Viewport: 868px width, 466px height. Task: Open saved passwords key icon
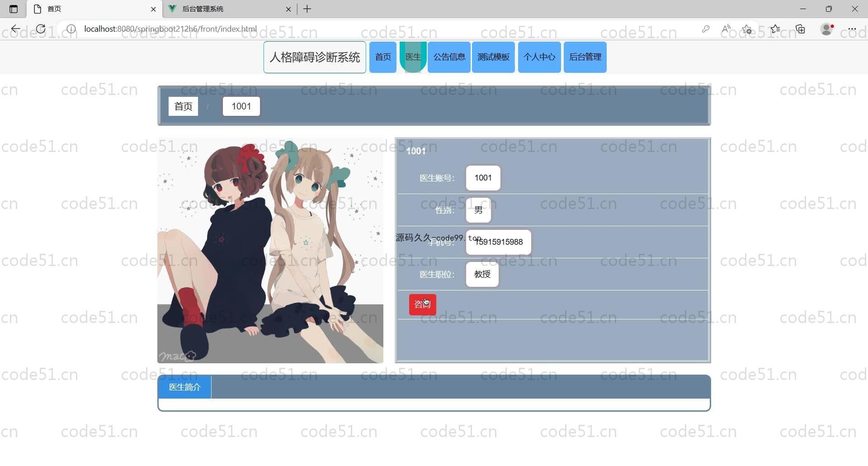[706, 29]
